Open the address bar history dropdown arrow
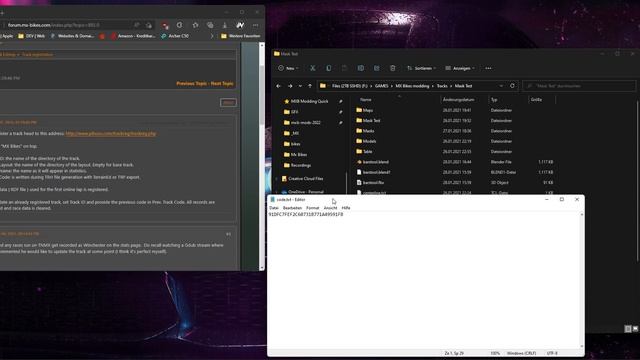The width and height of the screenshot is (640, 360). click(x=501, y=86)
